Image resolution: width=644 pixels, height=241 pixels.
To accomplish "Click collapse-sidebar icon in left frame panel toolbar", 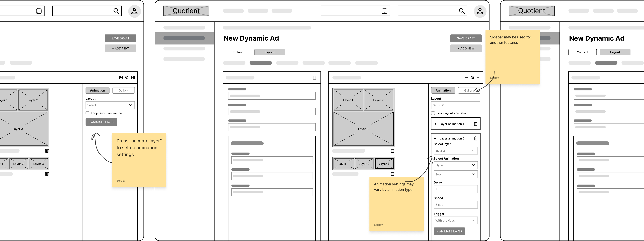I will [133, 78].
